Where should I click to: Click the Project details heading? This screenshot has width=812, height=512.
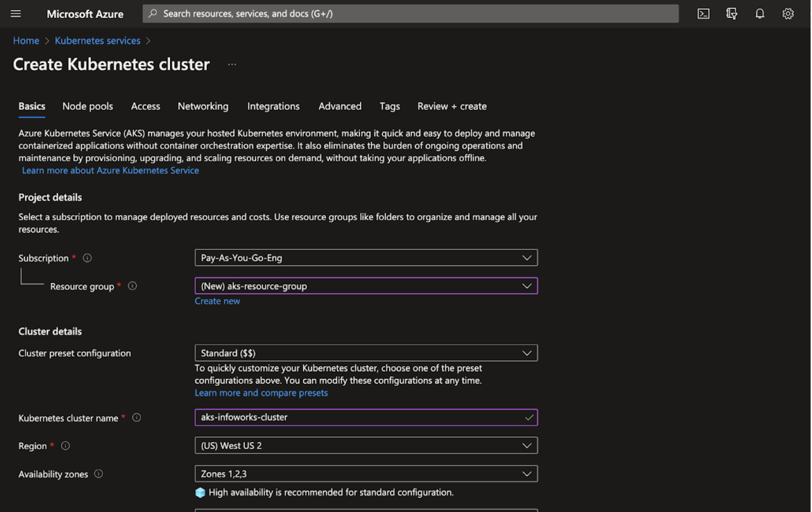coord(50,198)
